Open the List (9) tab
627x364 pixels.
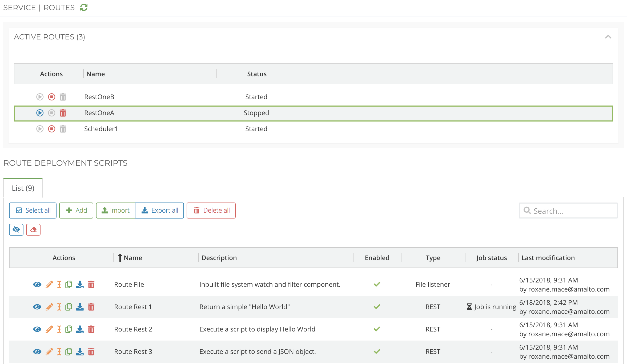pyautogui.click(x=23, y=188)
